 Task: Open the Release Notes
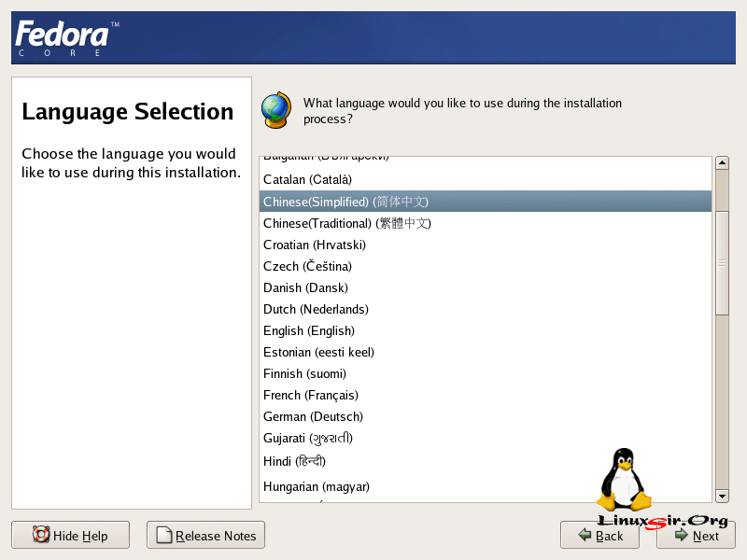[205, 535]
